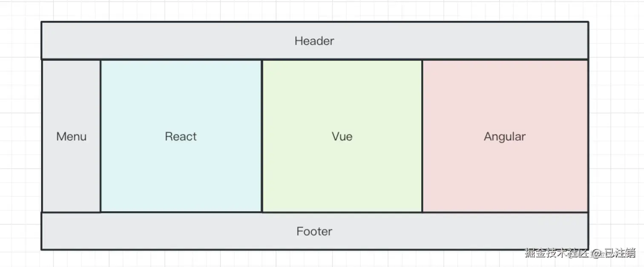Click the "Menu" text label
644x267 pixels.
click(x=72, y=137)
